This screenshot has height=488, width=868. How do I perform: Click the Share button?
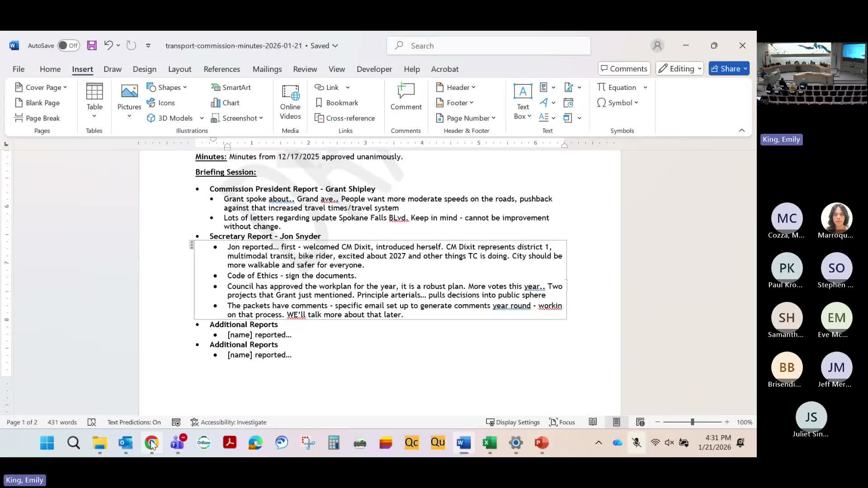coord(725,69)
